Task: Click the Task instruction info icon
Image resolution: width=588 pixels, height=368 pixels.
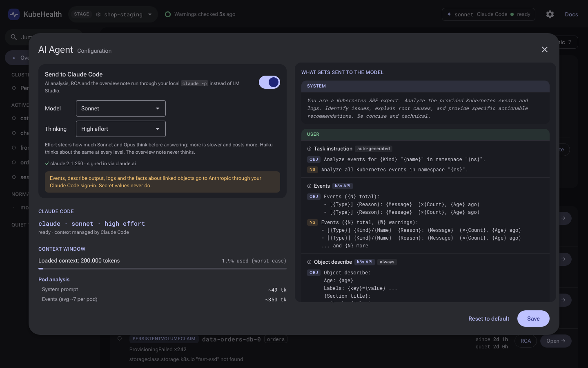Action: (309, 149)
